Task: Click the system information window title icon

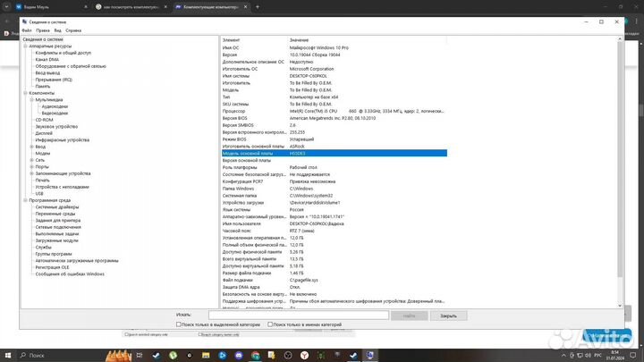Action: pos(25,21)
